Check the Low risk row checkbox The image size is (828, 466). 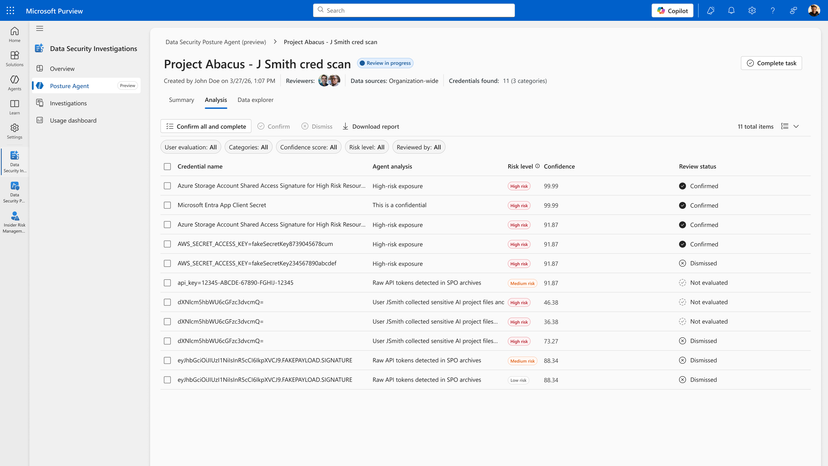167,379
